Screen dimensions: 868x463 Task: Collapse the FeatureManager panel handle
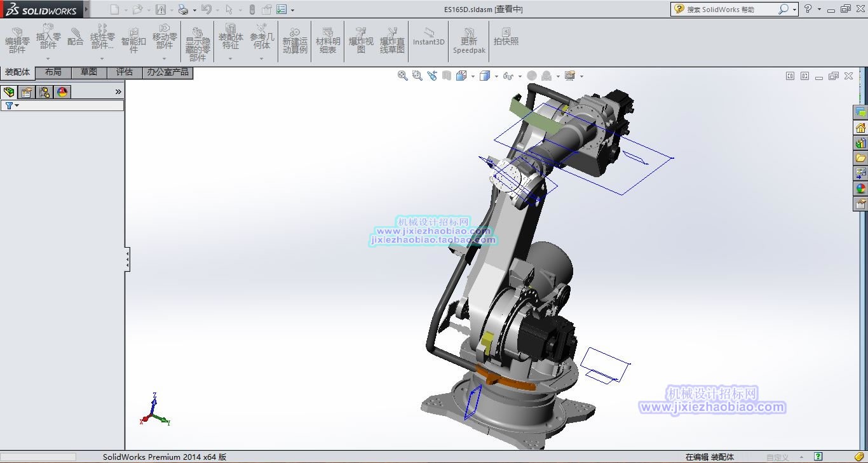[127, 259]
